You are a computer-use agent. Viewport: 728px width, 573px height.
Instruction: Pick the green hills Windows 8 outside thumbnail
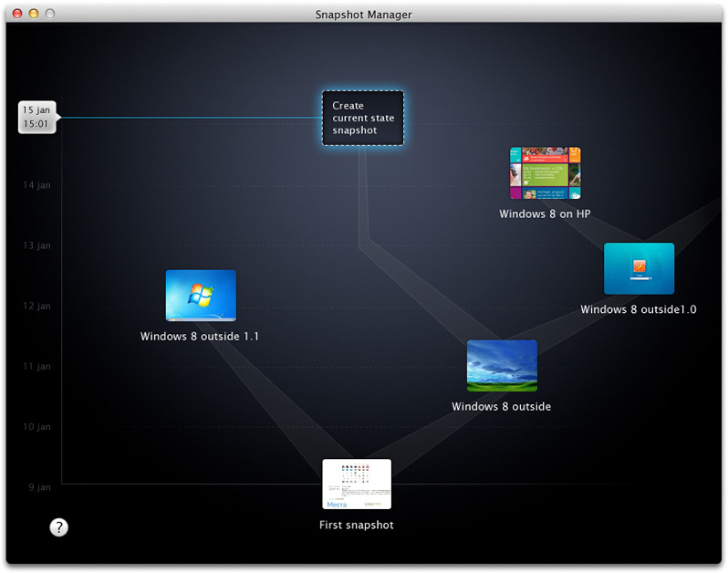click(502, 366)
